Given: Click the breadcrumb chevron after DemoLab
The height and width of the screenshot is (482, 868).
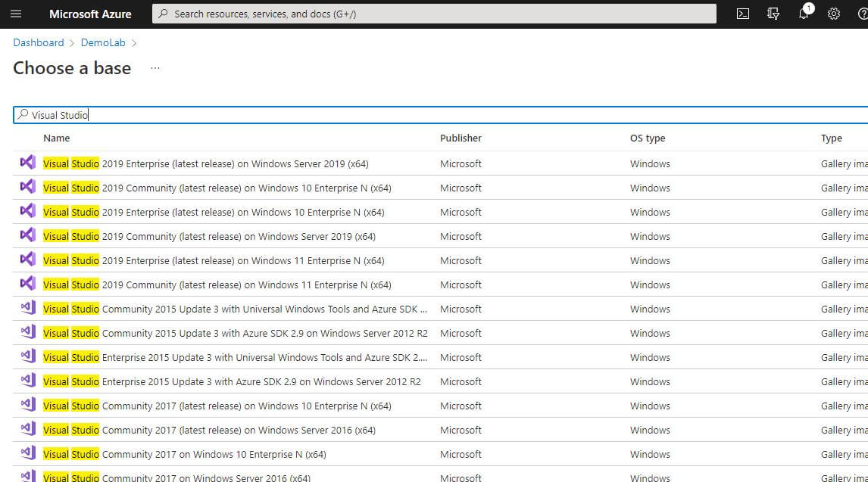Looking at the screenshot, I should (134, 43).
